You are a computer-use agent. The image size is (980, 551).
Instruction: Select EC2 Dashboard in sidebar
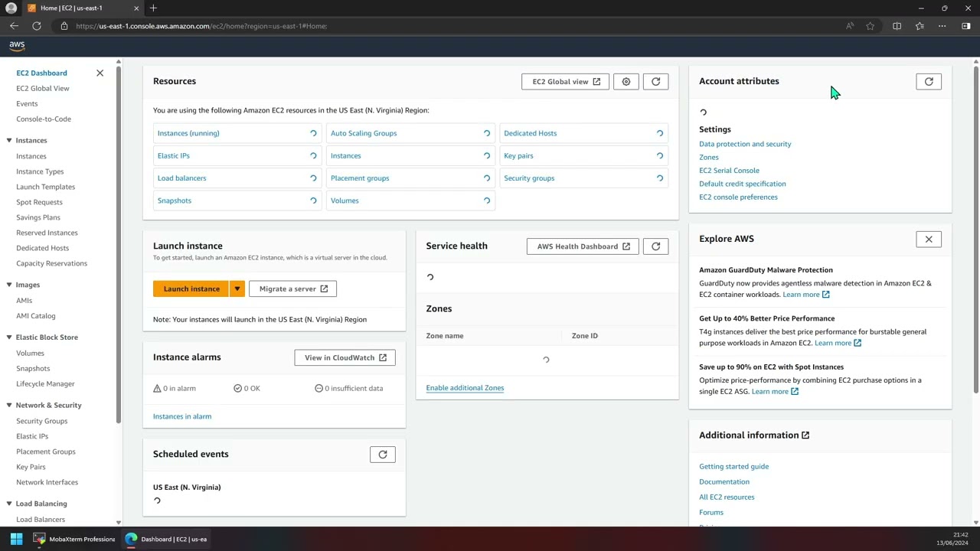pyautogui.click(x=41, y=73)
